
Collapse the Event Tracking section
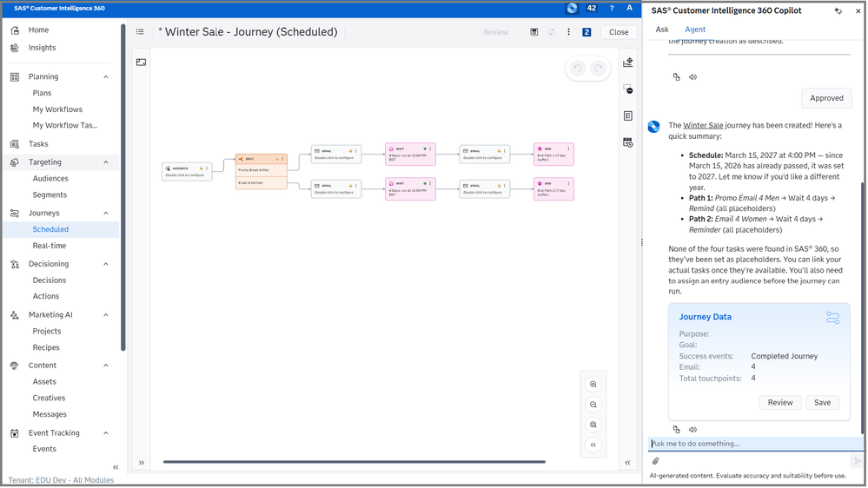106,433
